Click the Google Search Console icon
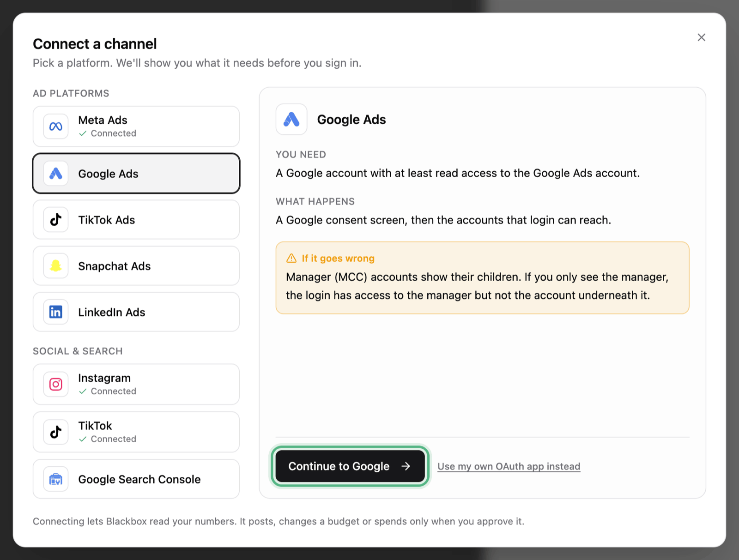This screenshot has width=739, height=560. (56, 479)
